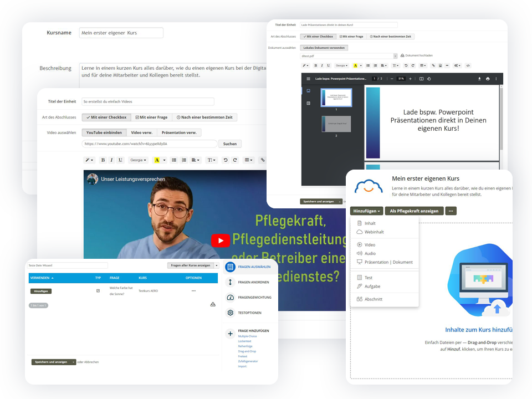Click the Frage hinzufügen plus icon
Screen dimensions: 532x399
(x=231, y=334)
